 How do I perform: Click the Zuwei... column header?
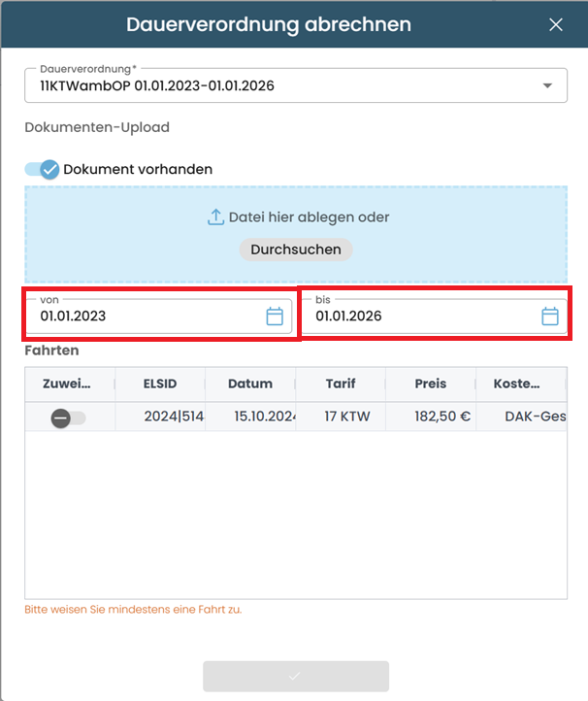69,384
